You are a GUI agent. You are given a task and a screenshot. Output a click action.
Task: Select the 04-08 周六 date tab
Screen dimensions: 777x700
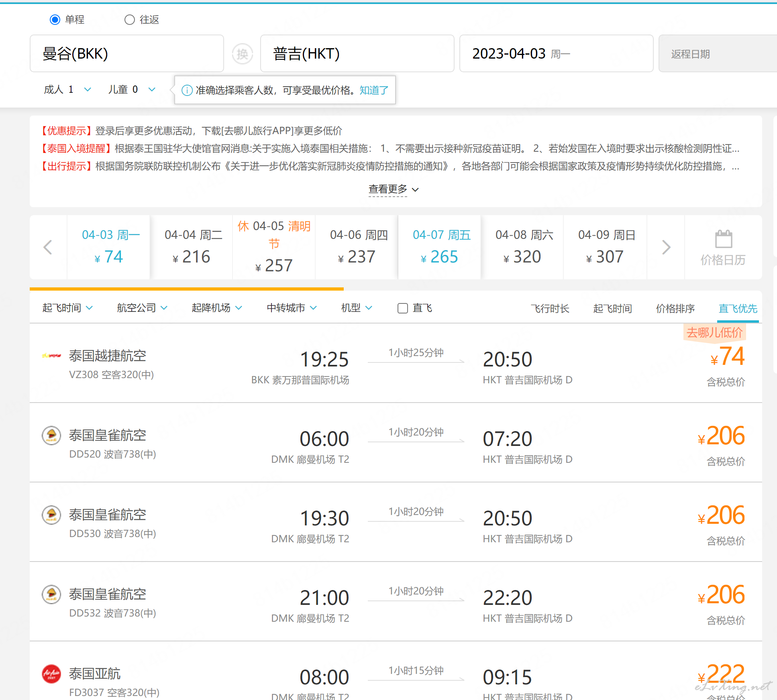pos(522,247)
